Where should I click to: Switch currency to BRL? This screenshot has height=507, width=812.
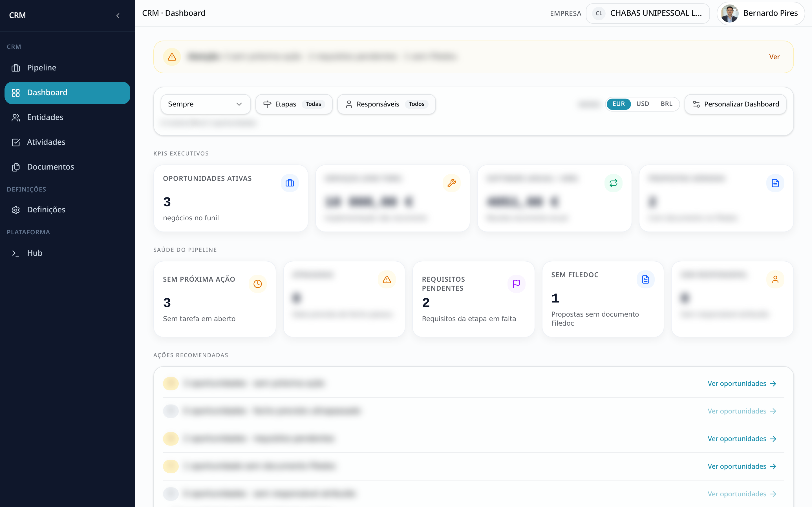(667, 104)
